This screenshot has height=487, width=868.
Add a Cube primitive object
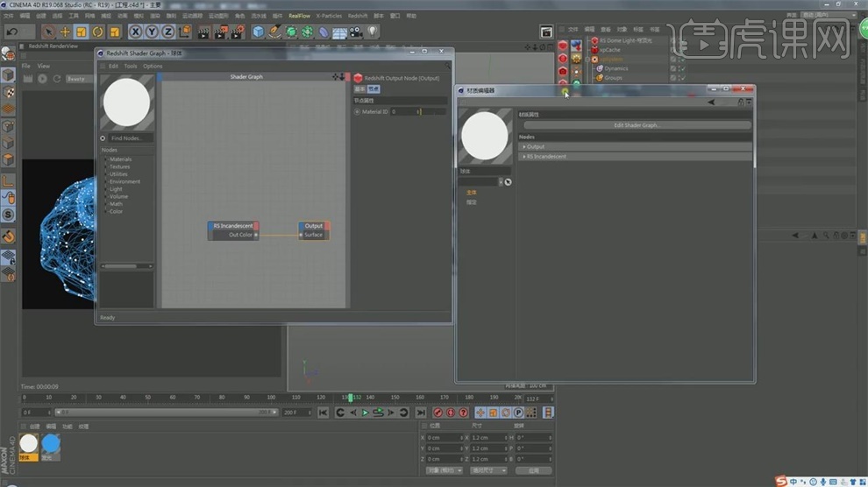(259, 32)
